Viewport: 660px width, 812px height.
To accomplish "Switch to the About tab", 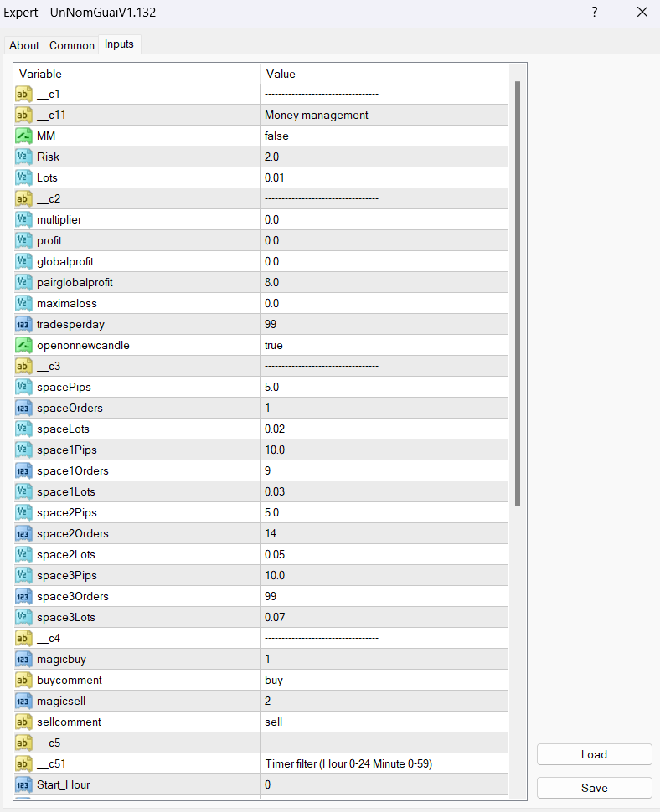I will point(24,45).
